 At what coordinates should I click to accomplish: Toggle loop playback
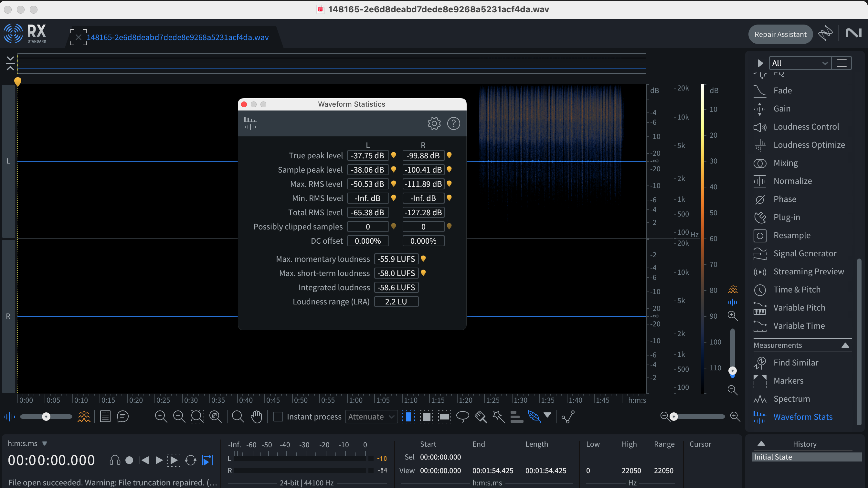(190, 460)
